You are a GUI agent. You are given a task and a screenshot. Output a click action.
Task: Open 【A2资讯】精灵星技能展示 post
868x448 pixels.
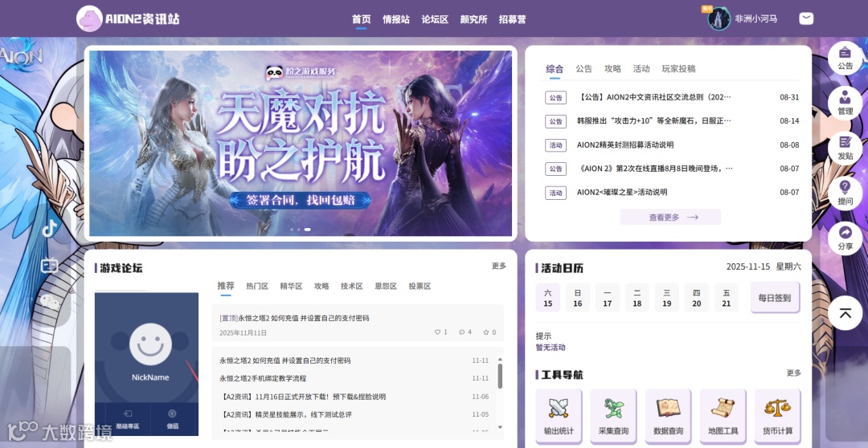click(x=285, y=414)
